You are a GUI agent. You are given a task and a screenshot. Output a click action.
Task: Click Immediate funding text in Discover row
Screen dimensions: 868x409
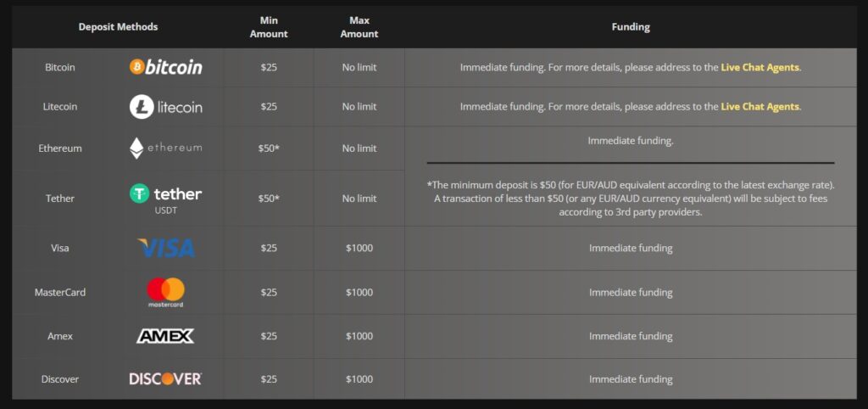[x=631, y=379]
